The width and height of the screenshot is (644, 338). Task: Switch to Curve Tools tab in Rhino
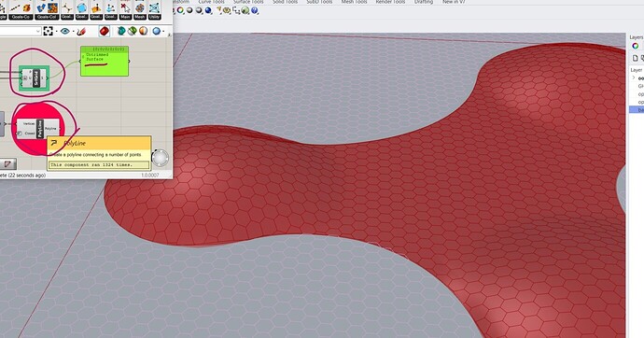click(211, 2)
